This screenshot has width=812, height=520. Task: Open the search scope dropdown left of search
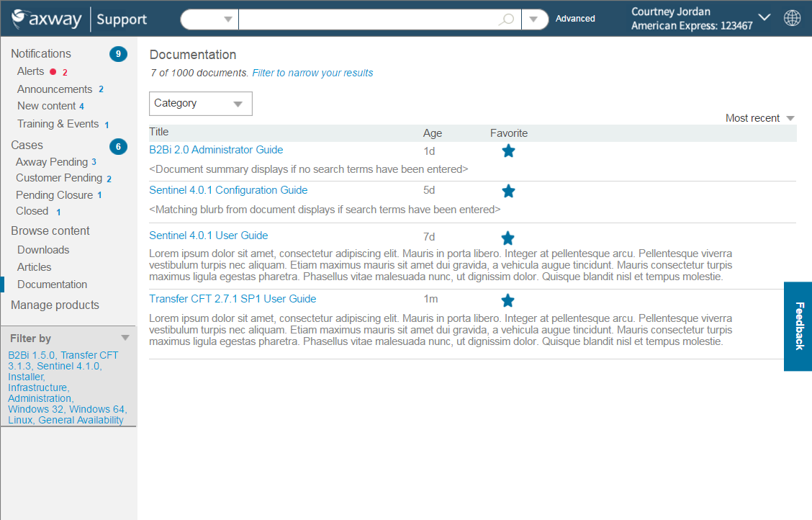209,19
